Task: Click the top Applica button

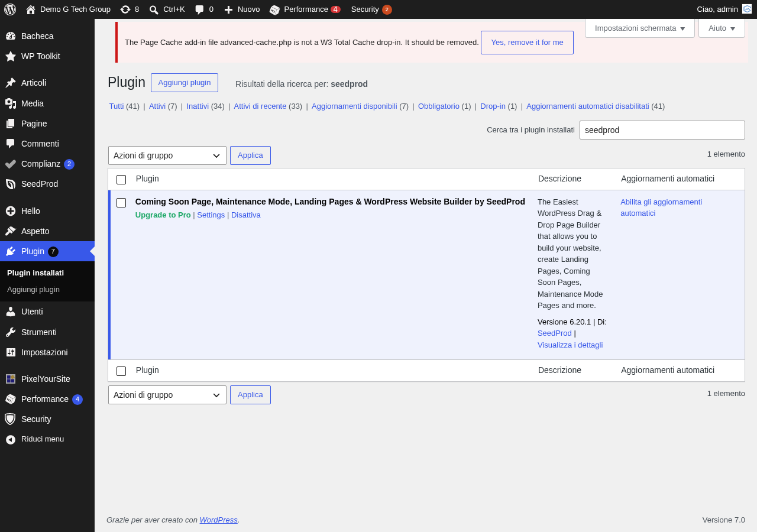Action: click(x=250, y=155)
